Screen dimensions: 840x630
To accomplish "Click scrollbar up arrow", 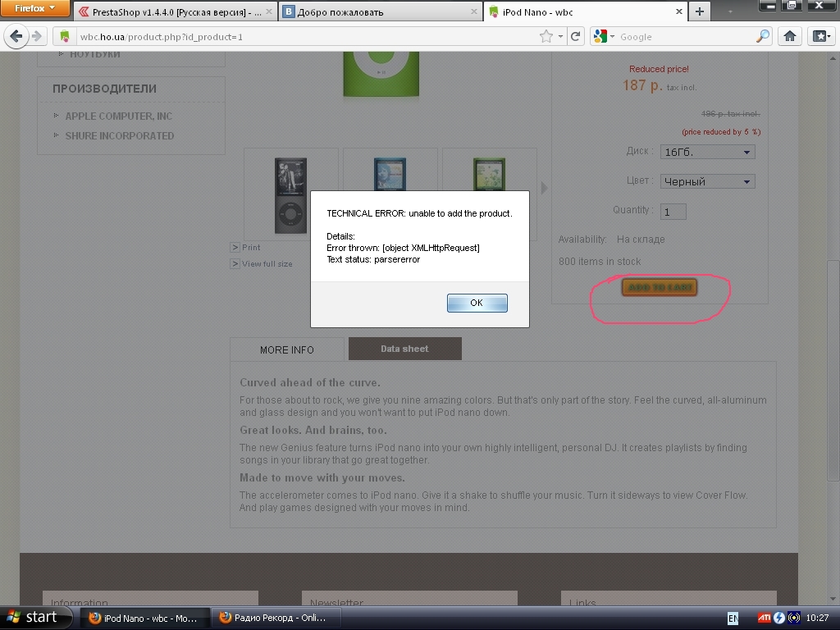I will pos(833,58).
